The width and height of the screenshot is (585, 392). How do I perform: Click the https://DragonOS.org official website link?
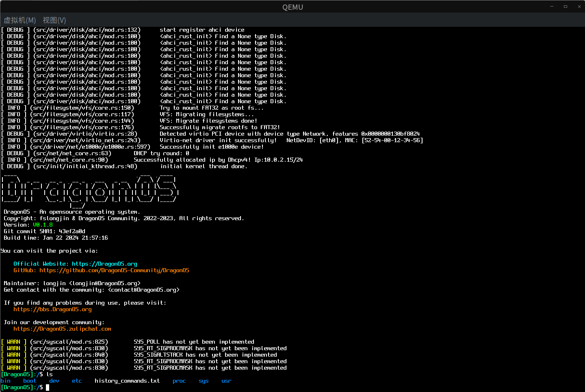[104, 264]
